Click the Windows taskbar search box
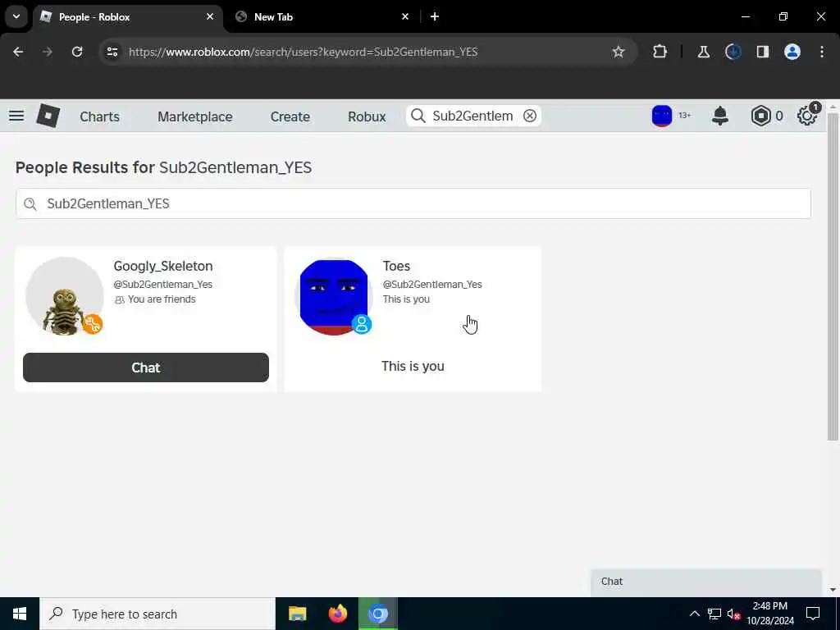This screenshot has height=630, width=840. tap(157, 614)
